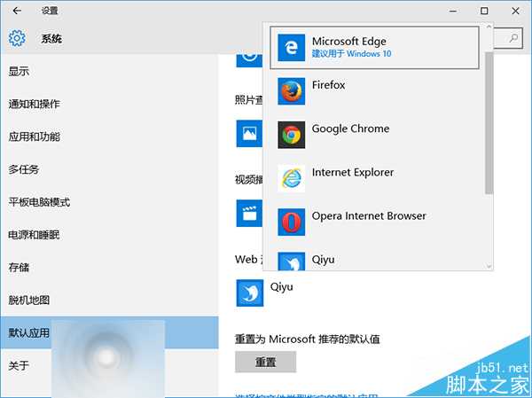Choose Firefox as default browser
Image resolution: width=532 pixels, height=398 pixels.
(374, 91)
